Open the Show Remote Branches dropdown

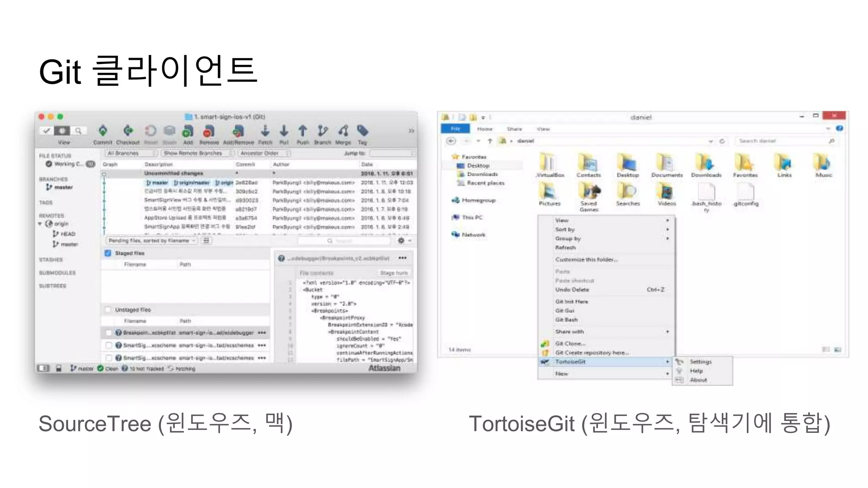tap(198, 153)
